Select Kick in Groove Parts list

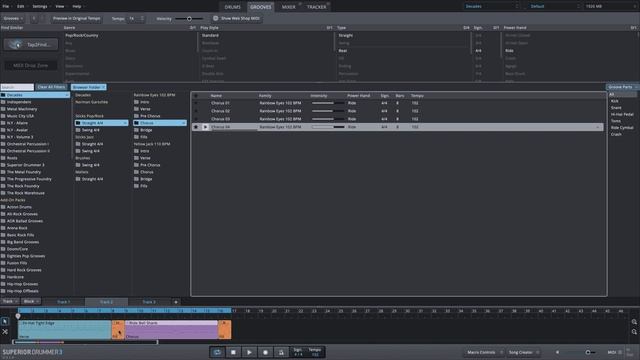point(615,101)
